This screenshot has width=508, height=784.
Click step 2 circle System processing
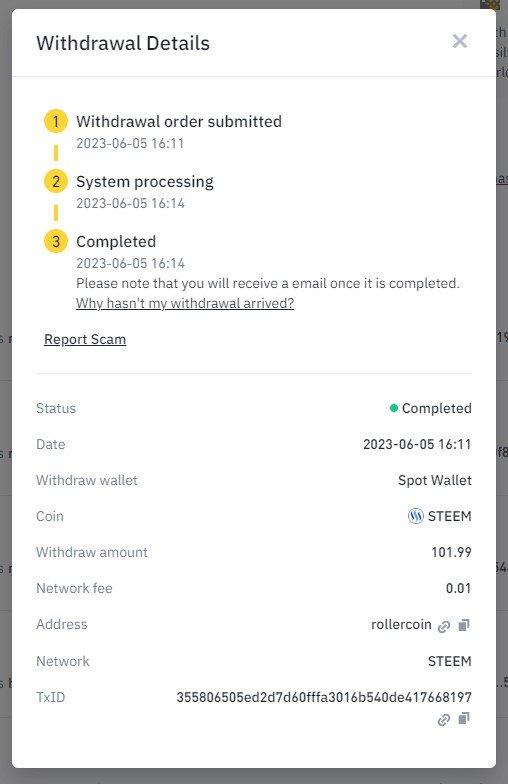pyautogui.click(x=56, y=182)
